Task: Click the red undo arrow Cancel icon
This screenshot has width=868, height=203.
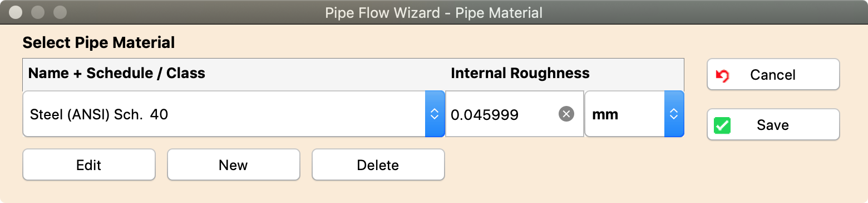Action: coord(722,75)
